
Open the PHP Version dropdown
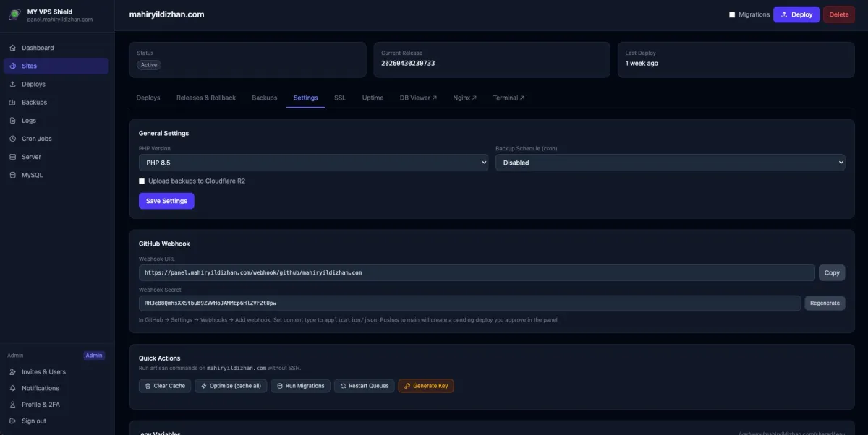313,163
